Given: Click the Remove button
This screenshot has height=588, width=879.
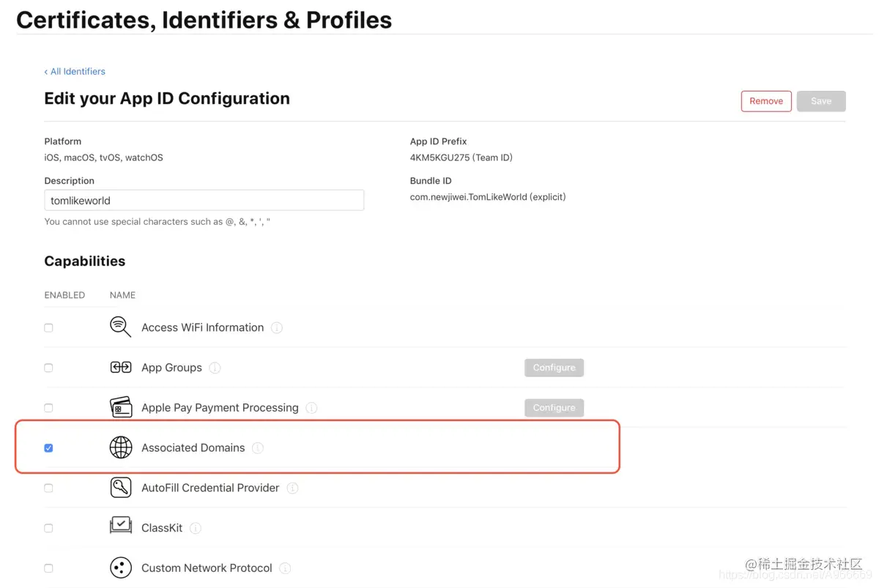Looking at the screenshot, I should pos(766,100).
